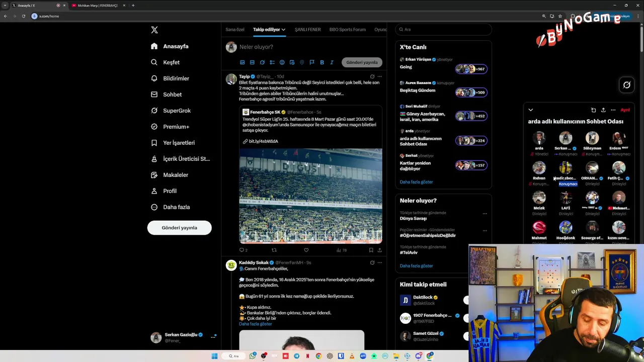Open options for #ÖğretmenSahipsizDeğildir trend
Screen dimensions: 644x362
(485, 231)
